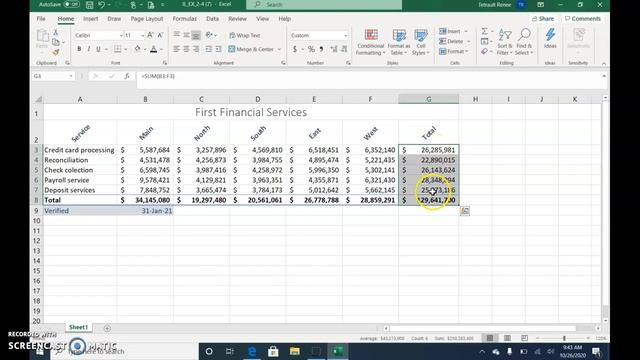The height and width of the screenshot is (360, 640).
Task: Click Insert in Cells group
Action: coord(450,31)
